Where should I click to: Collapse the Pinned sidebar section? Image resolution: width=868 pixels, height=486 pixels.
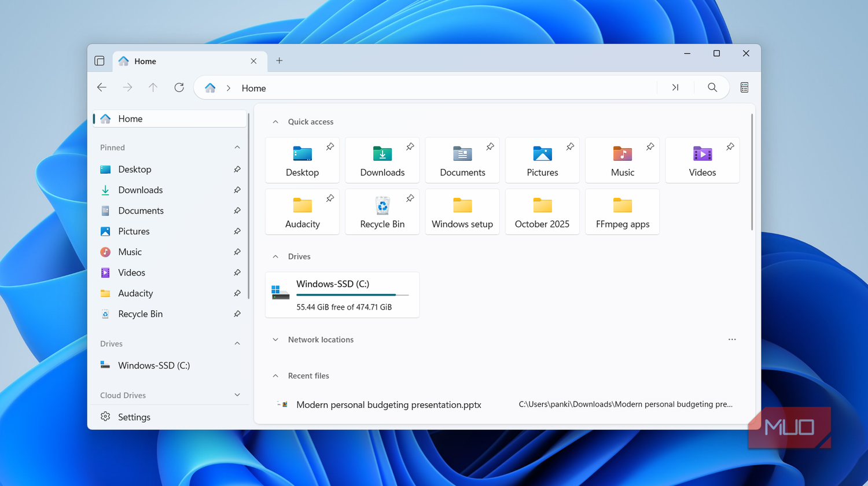(237, 148)
